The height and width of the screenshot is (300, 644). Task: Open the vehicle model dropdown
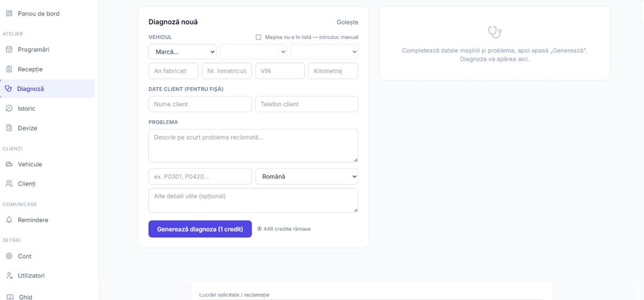coord(253,52)
